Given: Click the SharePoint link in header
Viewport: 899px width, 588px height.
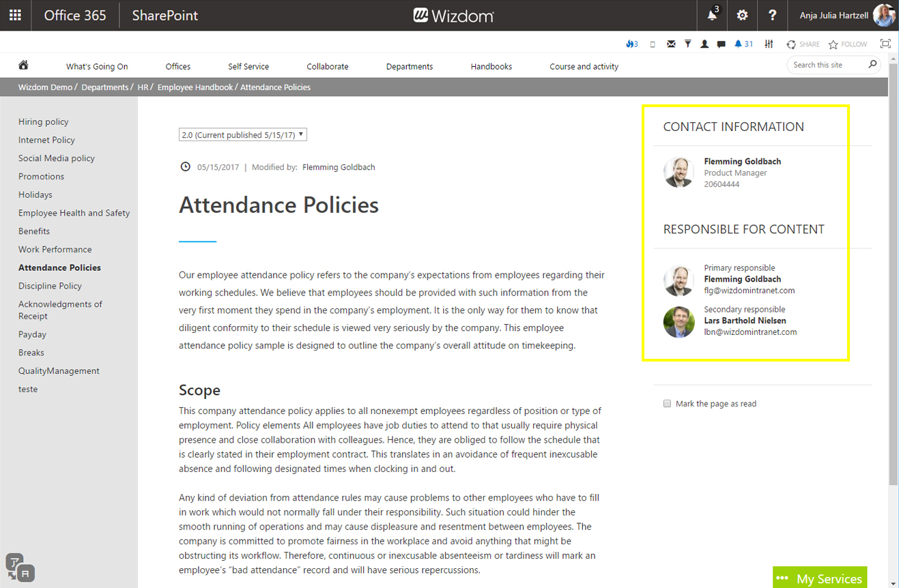Looking at the screenshot, I should (165, 15).
